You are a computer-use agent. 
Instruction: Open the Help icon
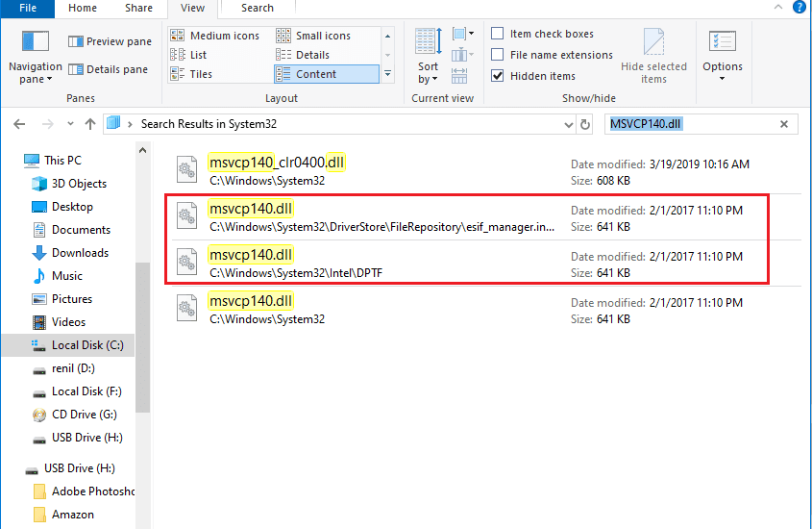point(800,8)
